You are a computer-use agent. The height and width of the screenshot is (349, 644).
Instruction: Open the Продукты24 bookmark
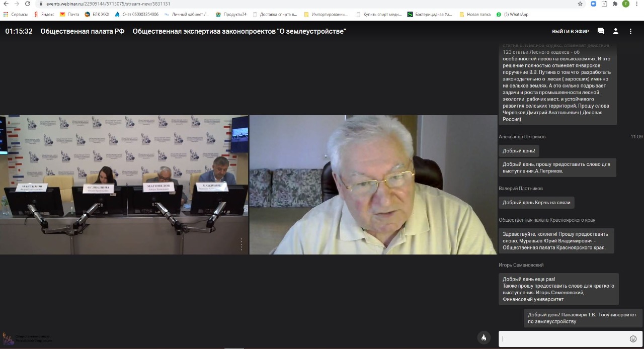point(231,15)
